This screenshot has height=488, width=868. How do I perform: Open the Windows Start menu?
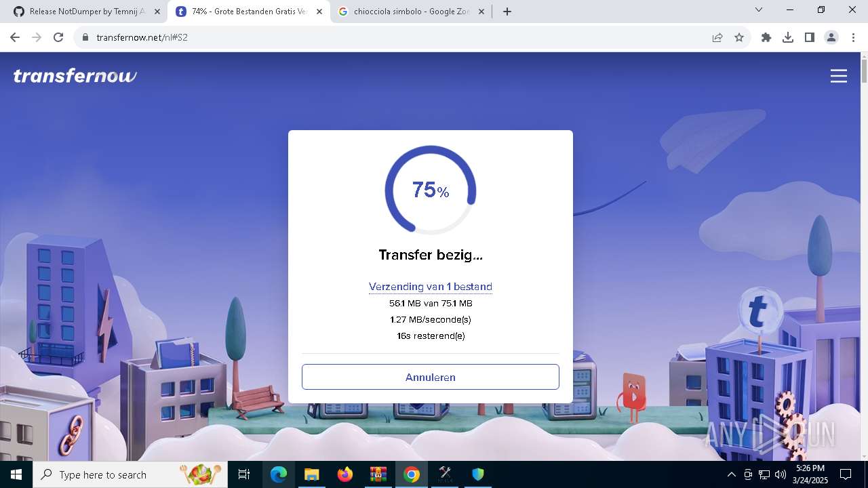click(16, 474)
